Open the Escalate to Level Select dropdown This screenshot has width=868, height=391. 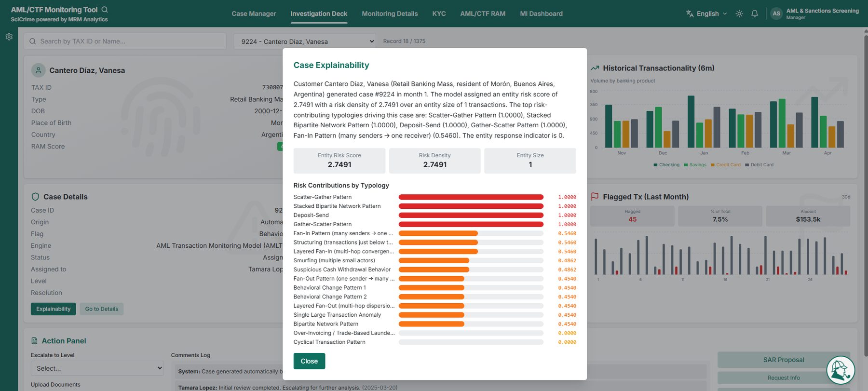pos(97,368)
